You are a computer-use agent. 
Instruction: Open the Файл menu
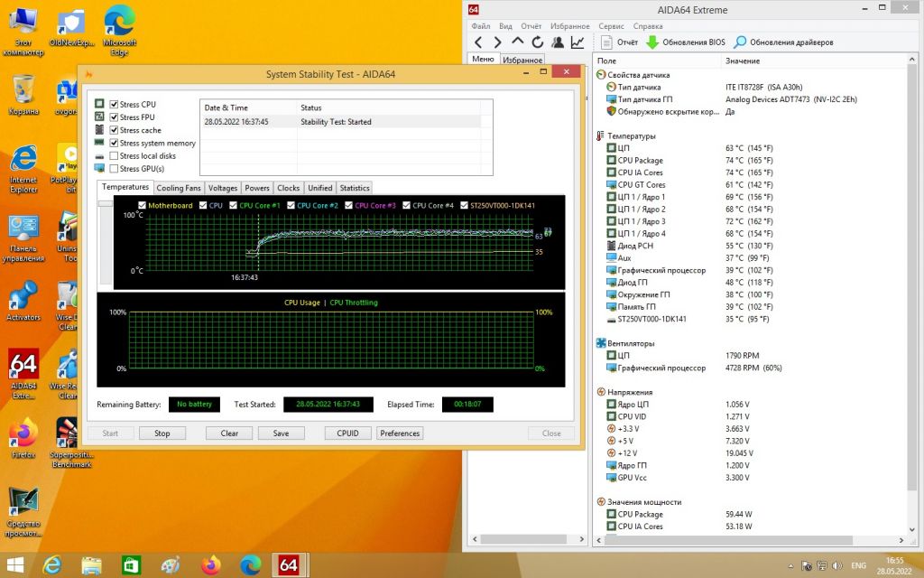481,26
